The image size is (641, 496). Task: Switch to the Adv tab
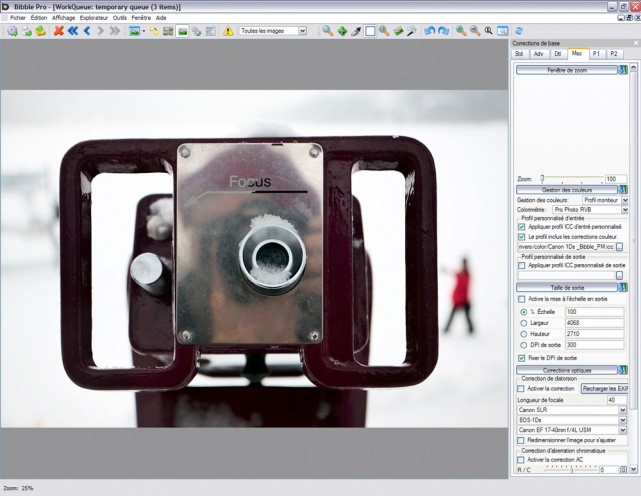(x=539, y=54)
